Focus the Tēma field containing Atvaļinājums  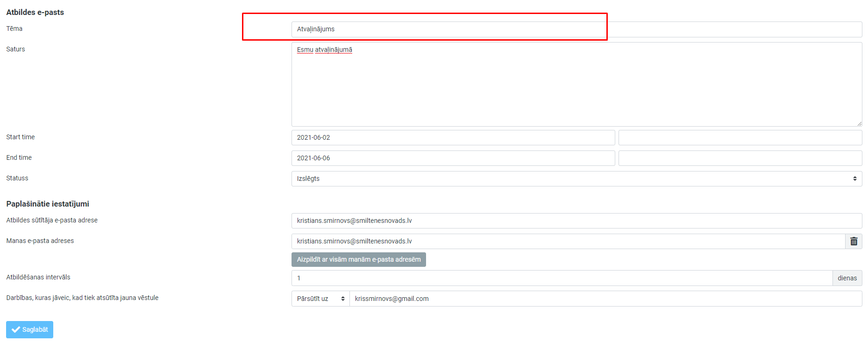(576, 29)
